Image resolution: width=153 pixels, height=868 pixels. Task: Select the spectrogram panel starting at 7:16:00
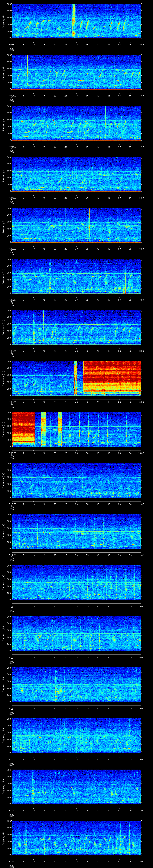coord(76,787)
